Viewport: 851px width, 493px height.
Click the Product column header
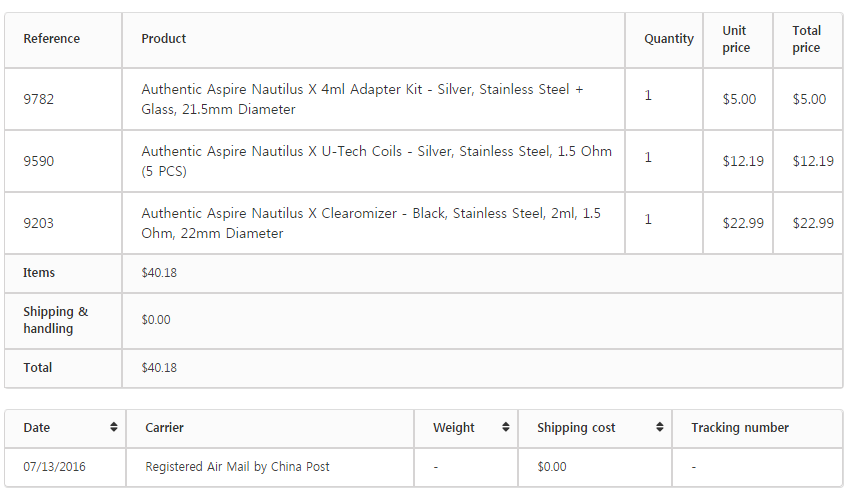(x=164, y=39)
